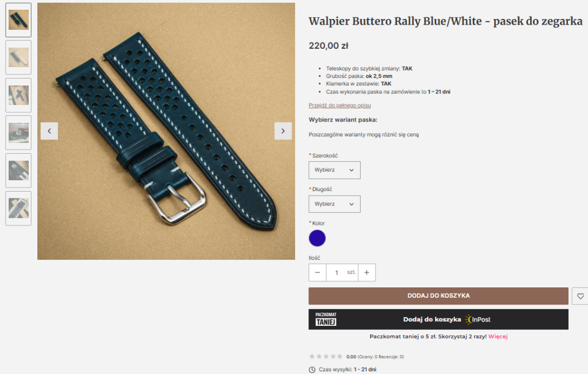Screen dimensions: 588x374
Task: Open the Szerokość dropdown
Action: [x=335, y=170]
